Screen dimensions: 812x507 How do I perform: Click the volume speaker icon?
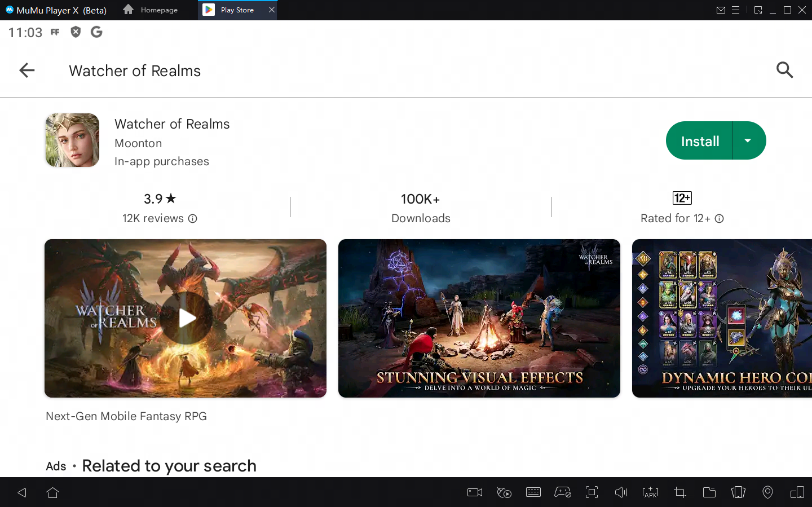point(621,492)
